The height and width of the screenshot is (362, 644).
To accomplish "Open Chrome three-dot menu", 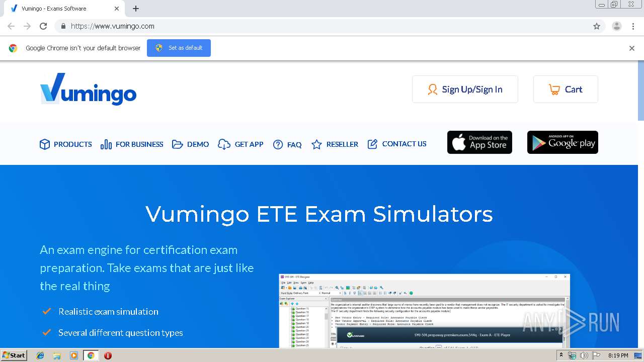I will (633, 26).
